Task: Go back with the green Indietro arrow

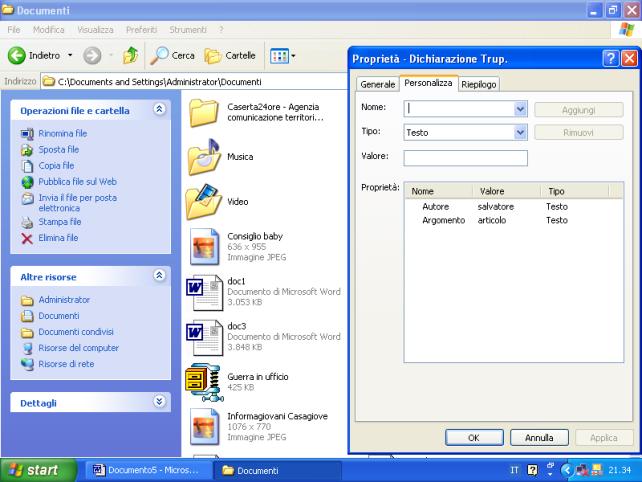Action: click(x=17, y=55)
